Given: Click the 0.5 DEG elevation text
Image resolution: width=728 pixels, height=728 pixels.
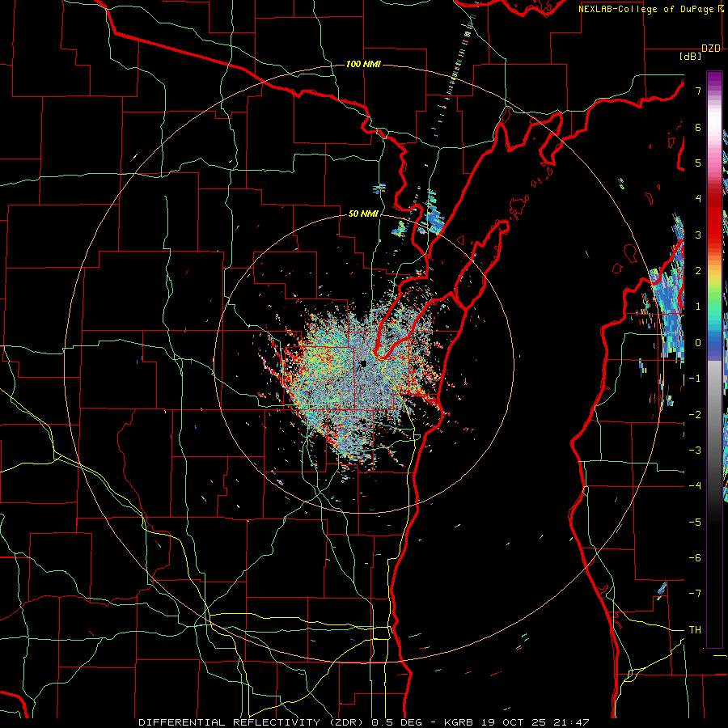Looking at the screenshot, I should point(397,722).
